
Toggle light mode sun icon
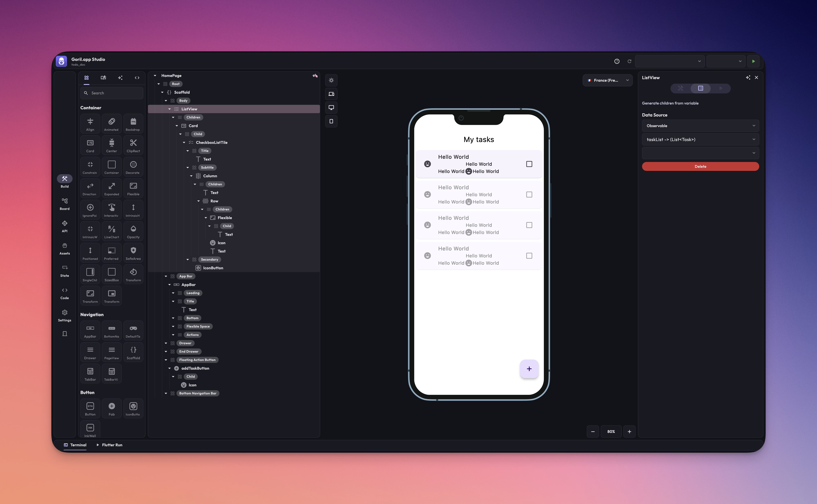(331, 80)
